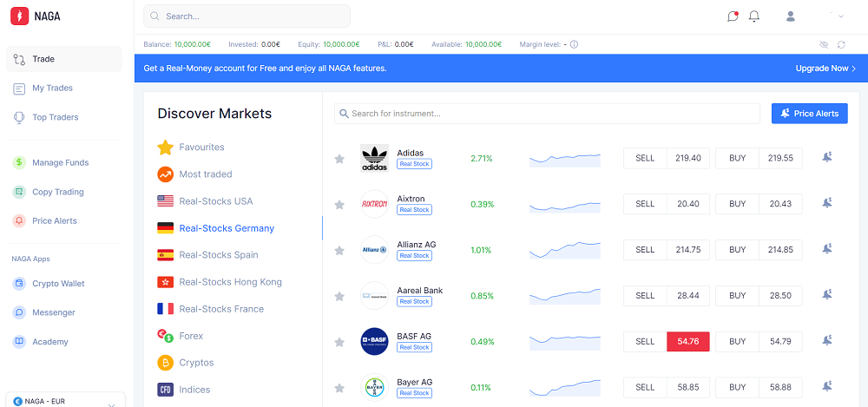Expand the NAGA - EUR account selector
This screenshot has height=407, width=868.
(65, 401)
